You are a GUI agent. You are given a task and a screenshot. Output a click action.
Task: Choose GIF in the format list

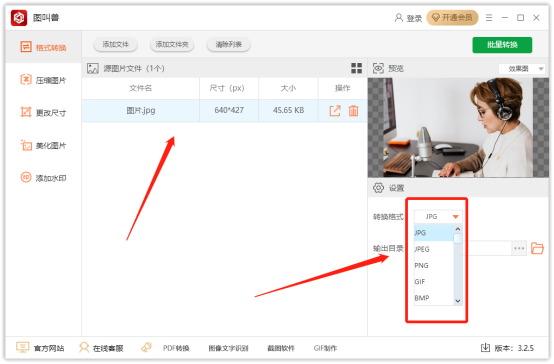(434, 281)
